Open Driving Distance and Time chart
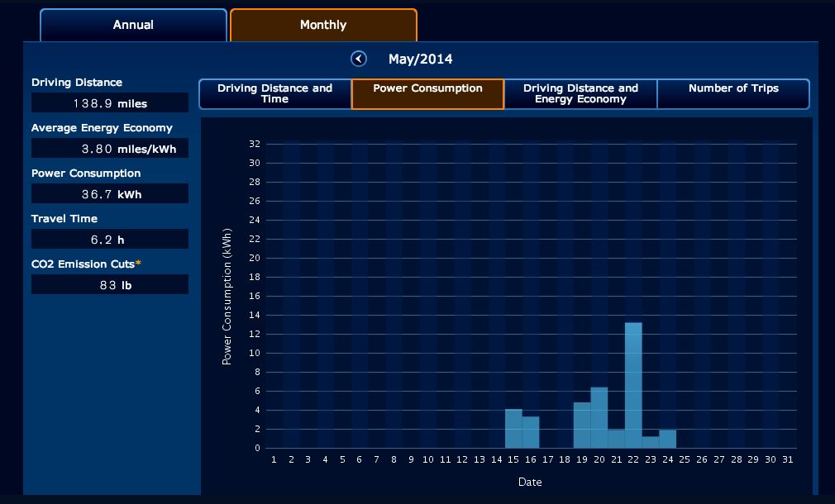This screenshot has width=835, height=504. [274, 93]
